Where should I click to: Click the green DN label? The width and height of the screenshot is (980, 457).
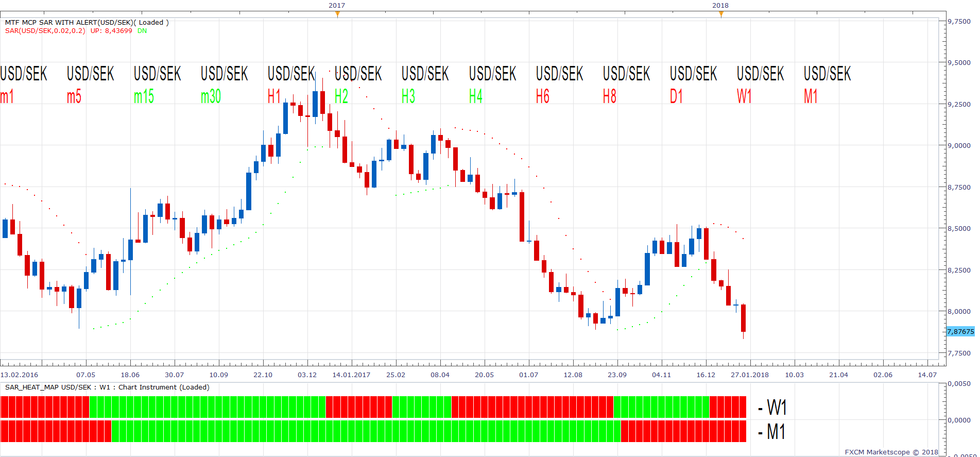142,30
